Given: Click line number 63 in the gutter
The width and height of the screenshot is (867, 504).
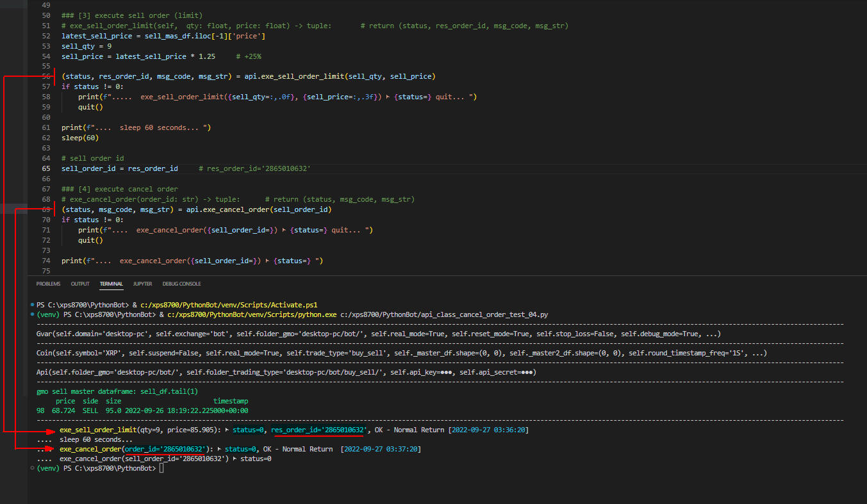Looking at the screenshot, I should 45,148.
